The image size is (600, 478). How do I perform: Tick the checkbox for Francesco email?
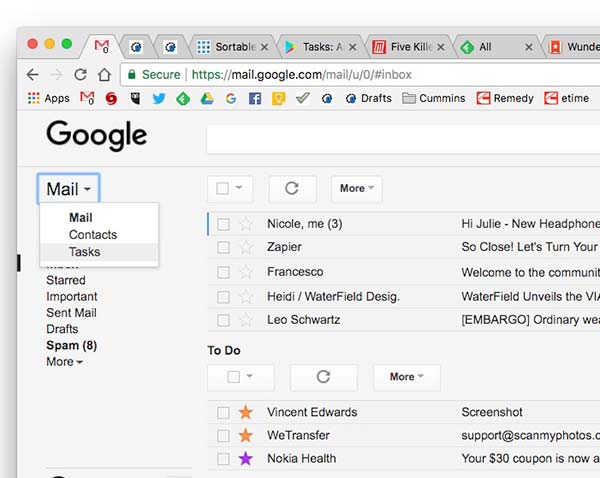[x=224, y=272]
